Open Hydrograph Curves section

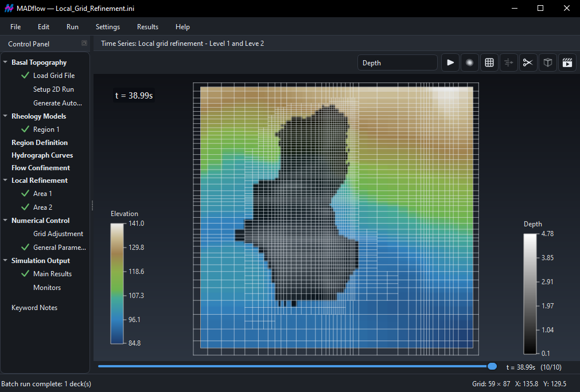click(42, 155)
